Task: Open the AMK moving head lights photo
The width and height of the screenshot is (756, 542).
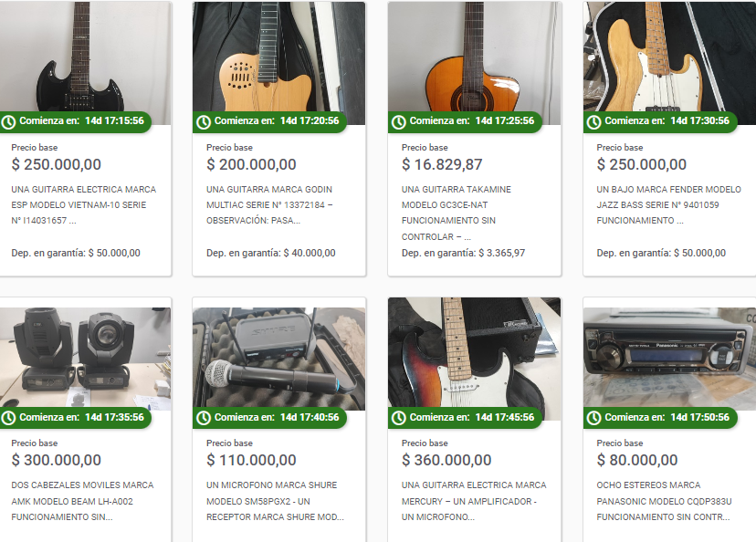Action: click(85, 357)
